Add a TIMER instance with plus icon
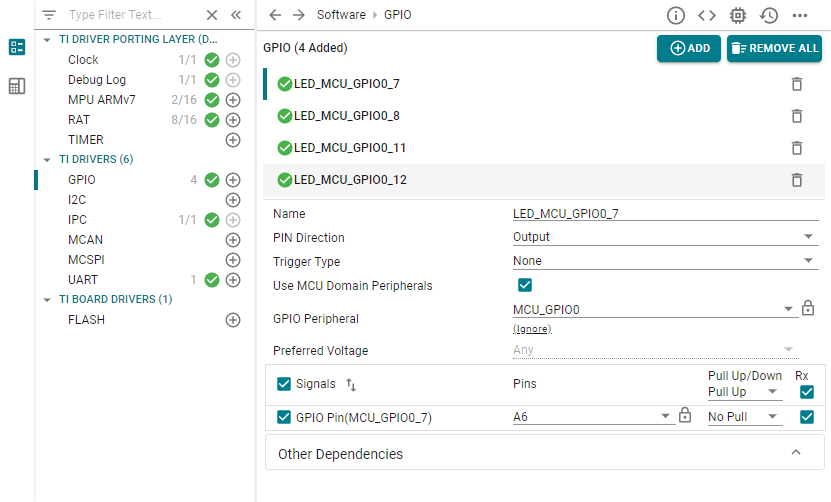 pos(233,140)
